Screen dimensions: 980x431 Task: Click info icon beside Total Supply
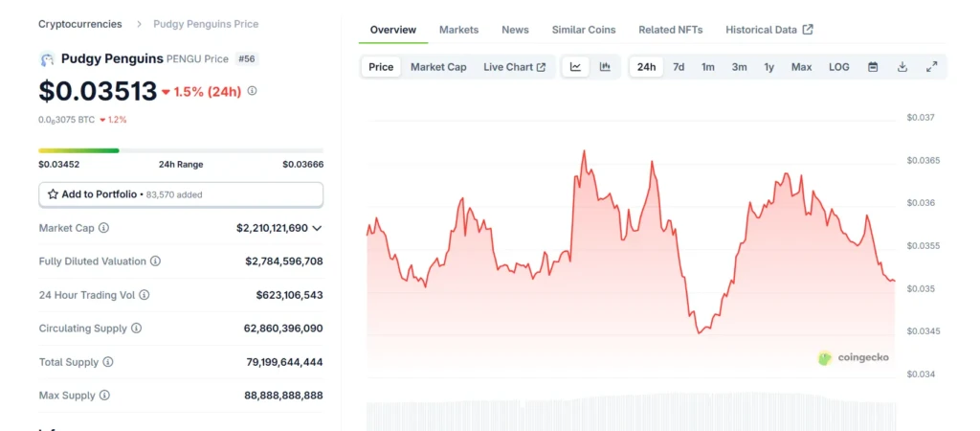tap(108, 362)
